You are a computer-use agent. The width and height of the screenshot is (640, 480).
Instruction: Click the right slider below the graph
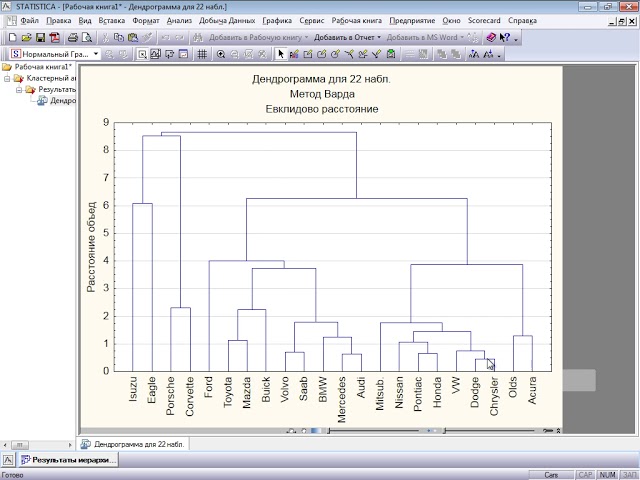489,431
